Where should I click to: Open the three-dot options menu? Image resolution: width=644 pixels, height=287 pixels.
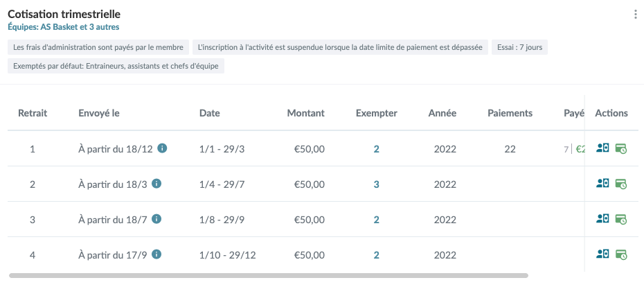pyautogui.click(x=636, y=15)
